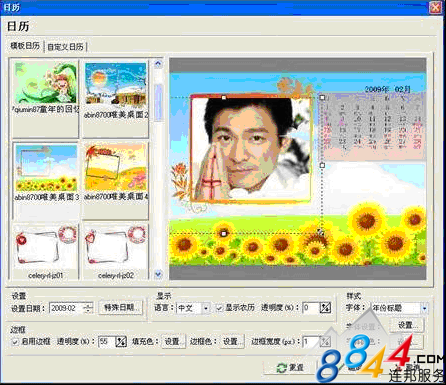The height and width of the screenshot is (385, 446).
Task: Pick the abin8700唯美桌面4 template thumbnail
Action: point(116,181)
